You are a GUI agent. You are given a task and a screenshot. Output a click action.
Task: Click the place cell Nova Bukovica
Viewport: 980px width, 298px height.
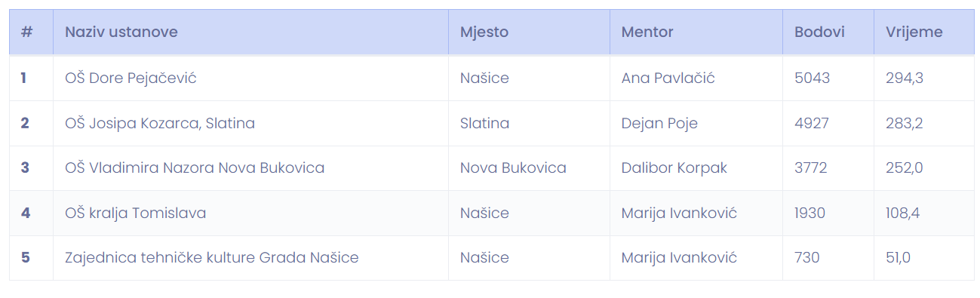[x=513, y=167]
